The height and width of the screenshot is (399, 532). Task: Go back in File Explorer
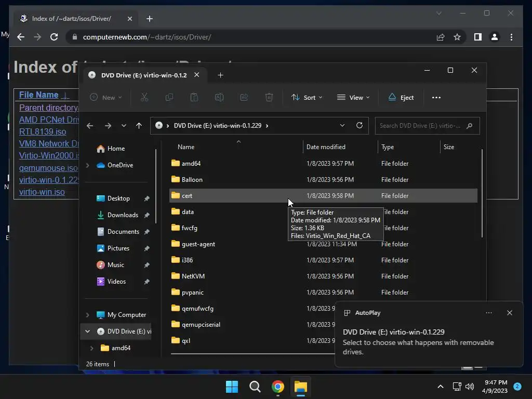(x=90, y=126)
